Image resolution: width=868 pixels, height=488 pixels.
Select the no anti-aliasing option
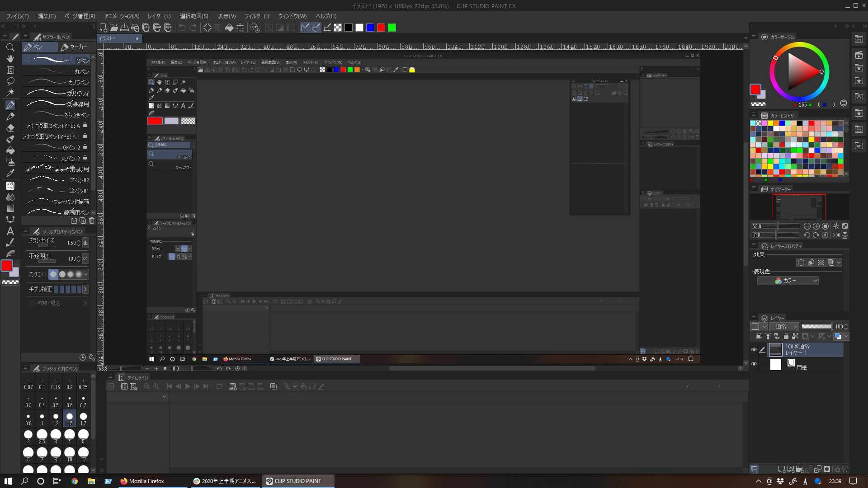pyautogui.click(x=53, y=274)
